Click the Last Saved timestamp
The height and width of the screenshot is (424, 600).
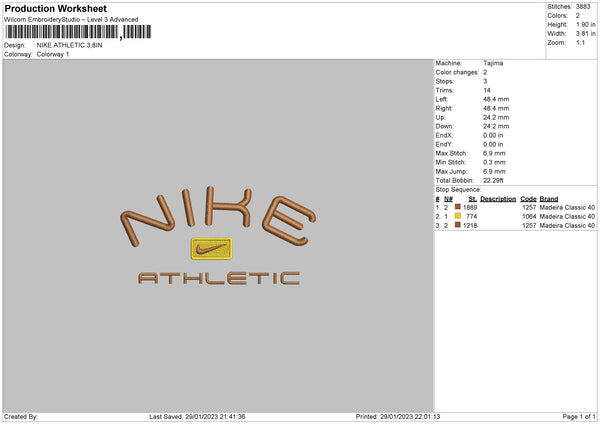(x=197, y=417)
